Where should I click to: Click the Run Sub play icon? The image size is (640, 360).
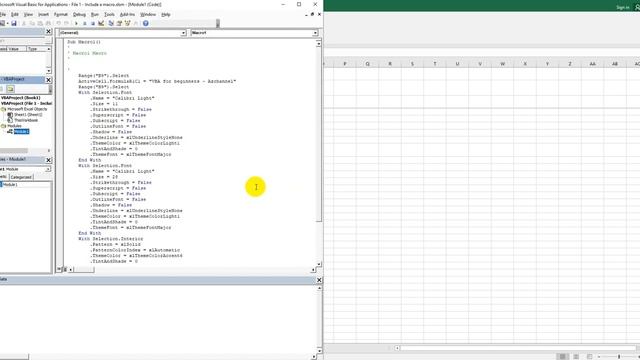coord(76,23)
